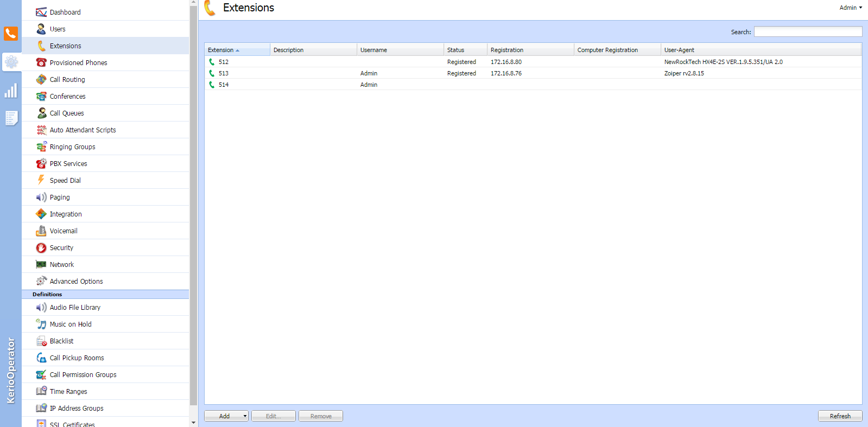The height and width of the screenshot is (427, 868).
Task: Click the Search input field
Action: 808,32
